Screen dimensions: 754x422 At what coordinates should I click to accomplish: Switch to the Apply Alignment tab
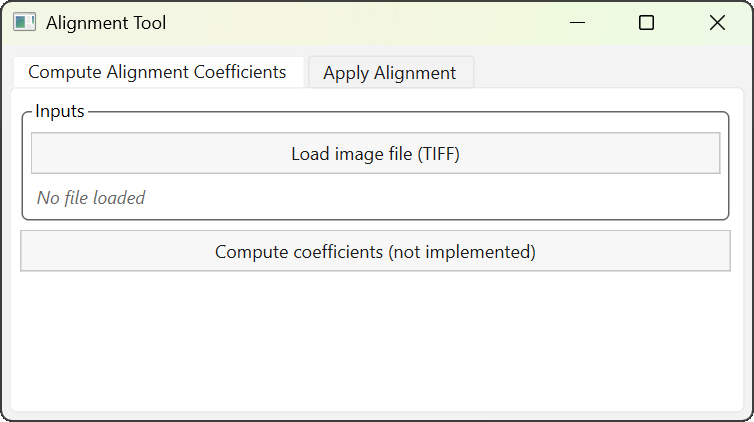tap(389, 73)
